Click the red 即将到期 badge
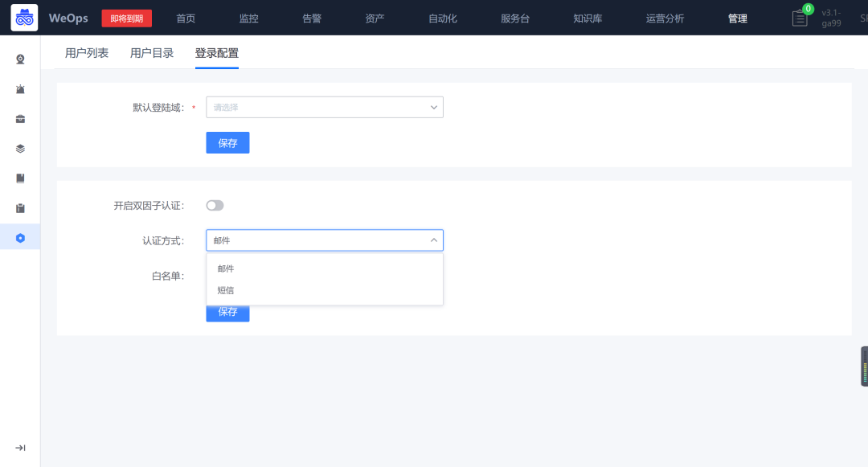The image size is (868, 467). (126, 17)
